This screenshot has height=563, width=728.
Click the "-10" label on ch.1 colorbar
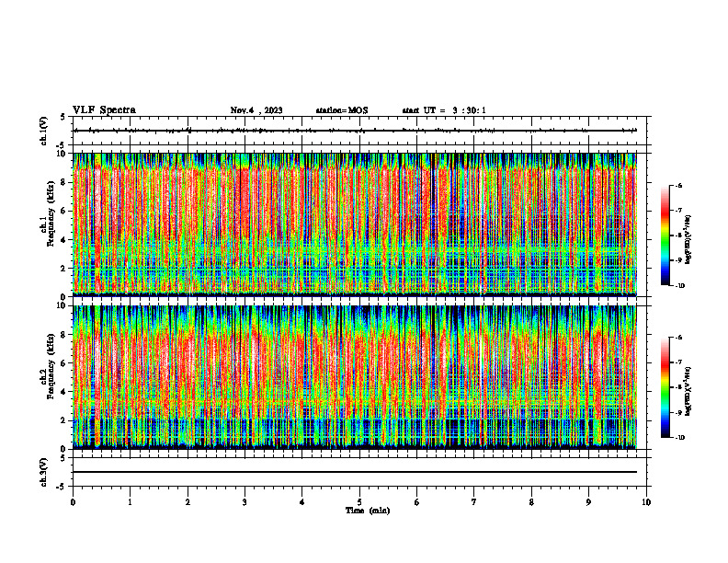coord(679,286)
